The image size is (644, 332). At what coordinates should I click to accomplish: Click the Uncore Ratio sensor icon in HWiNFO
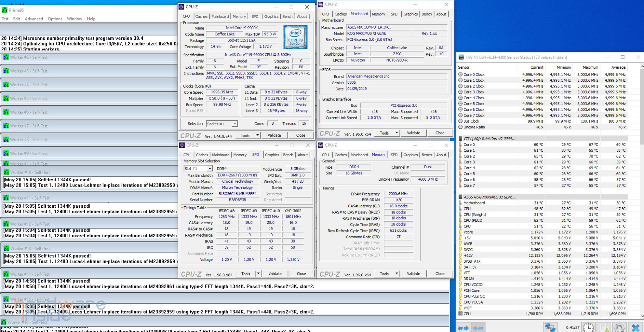click(460, 127)
